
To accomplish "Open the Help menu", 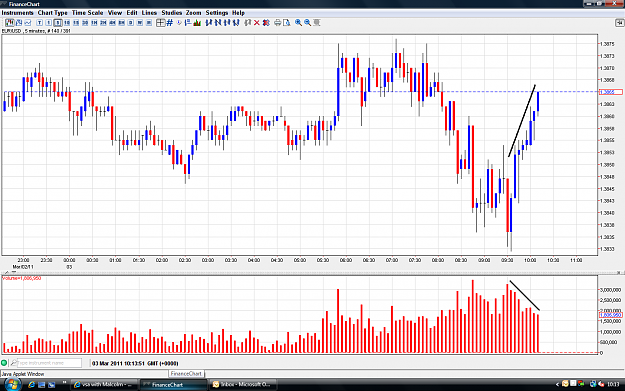I will [238, 13].
